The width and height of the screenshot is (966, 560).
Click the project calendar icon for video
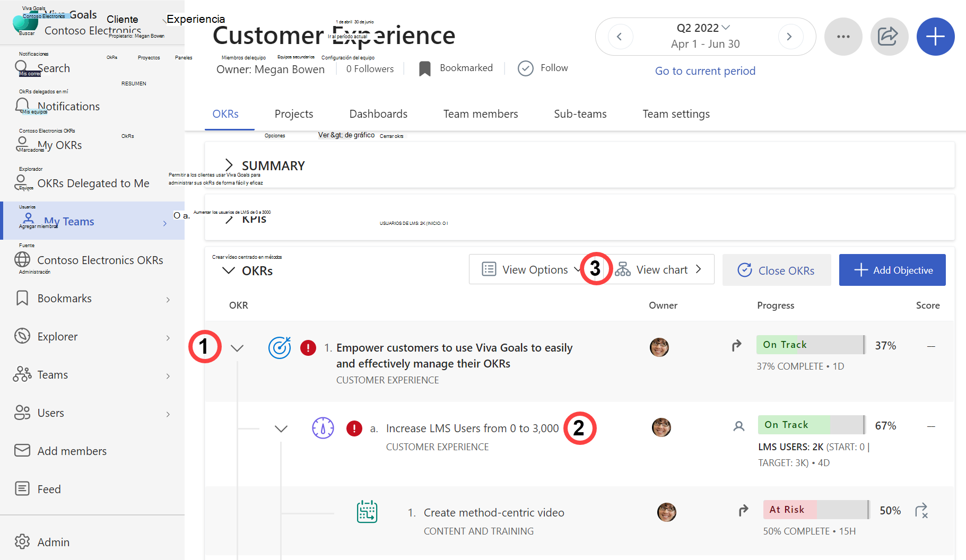point(367,512)
